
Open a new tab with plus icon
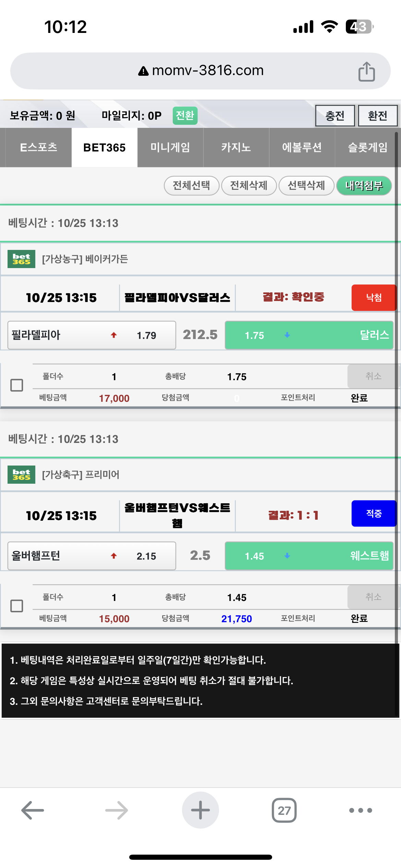click(x=200, y=810)
